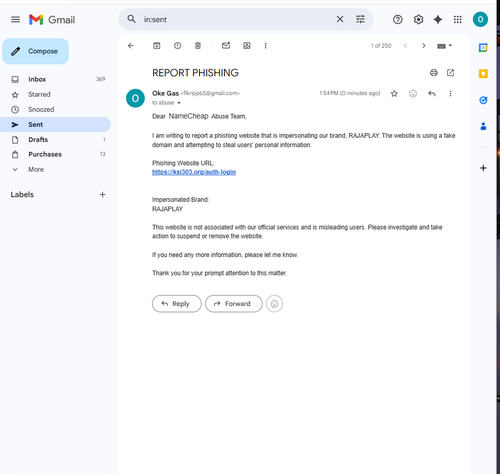
Task: Reply using the header arrow icon
Action: pos(432,94)
